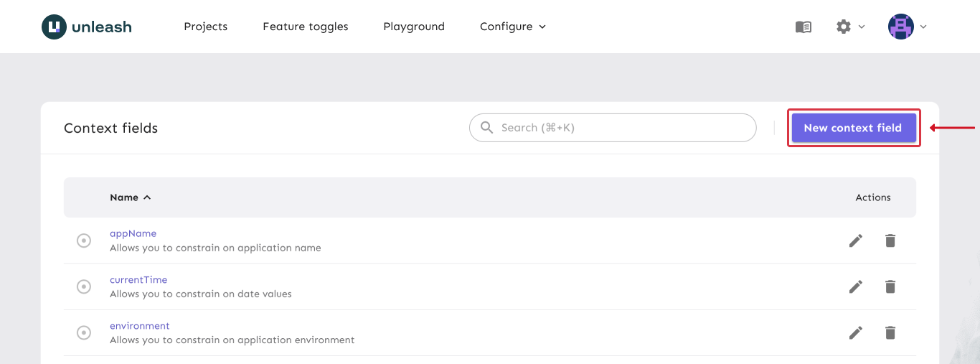Expand the Configure dropdown menu
Screen dimensions: 980x364
(x=512, y=27)
